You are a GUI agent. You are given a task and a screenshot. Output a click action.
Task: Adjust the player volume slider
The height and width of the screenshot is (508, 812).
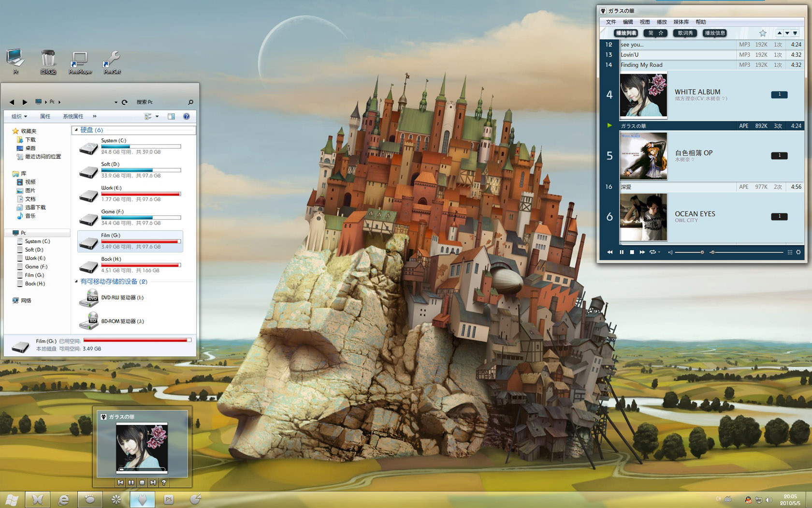coord(689,252)
